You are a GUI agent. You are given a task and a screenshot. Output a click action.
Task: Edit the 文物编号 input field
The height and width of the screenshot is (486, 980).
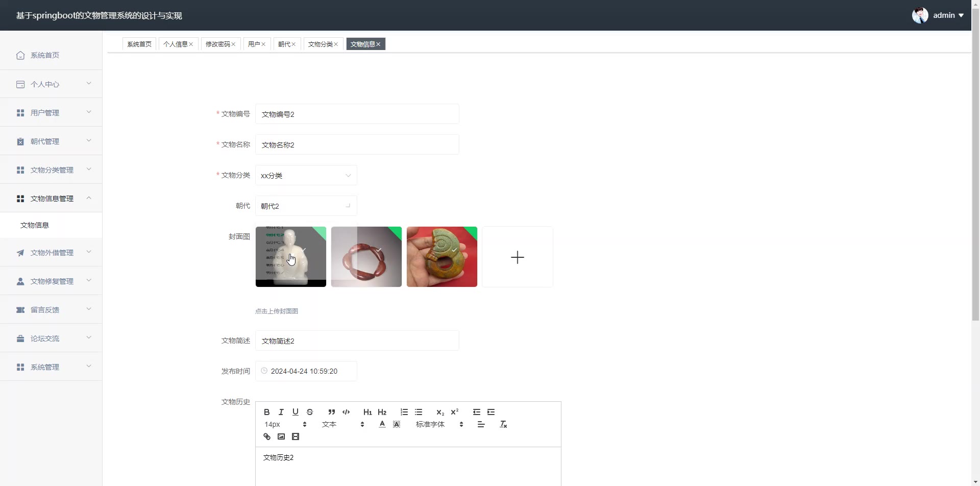[x=357, y=114]
